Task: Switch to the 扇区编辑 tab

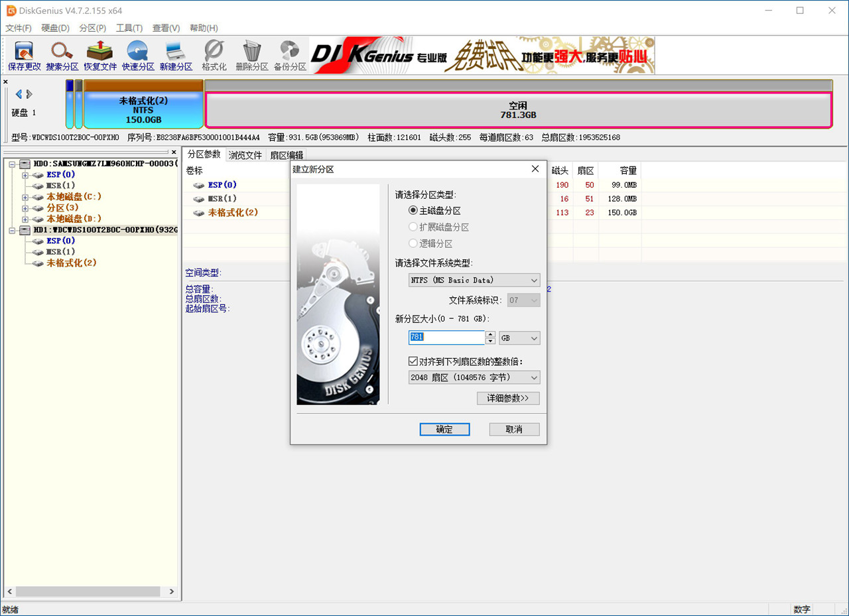Action: 287,154
